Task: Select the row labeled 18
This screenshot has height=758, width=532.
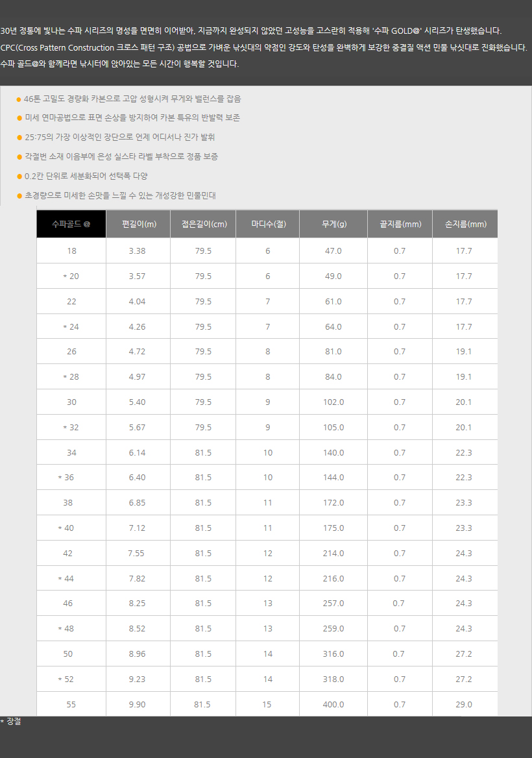Action: (267, 251)
